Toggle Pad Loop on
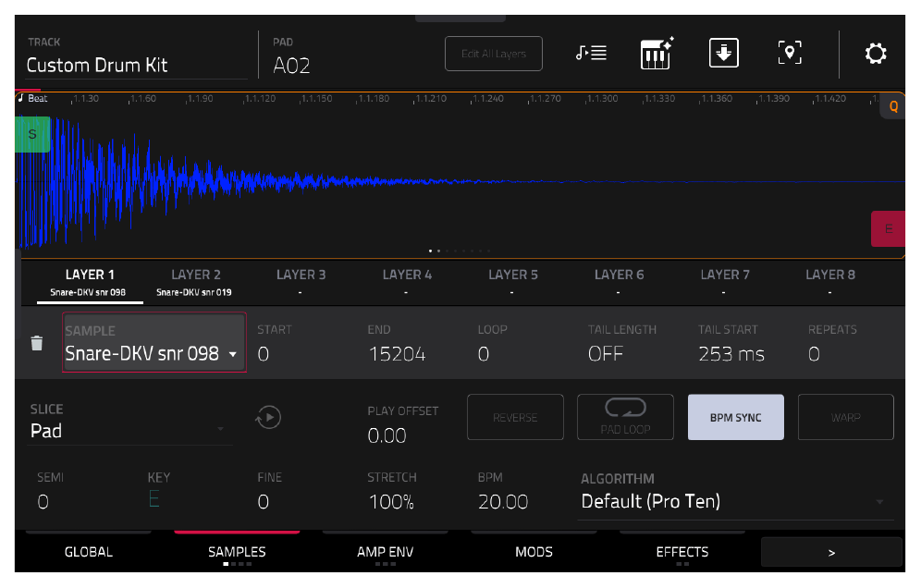 pos(625,417)
